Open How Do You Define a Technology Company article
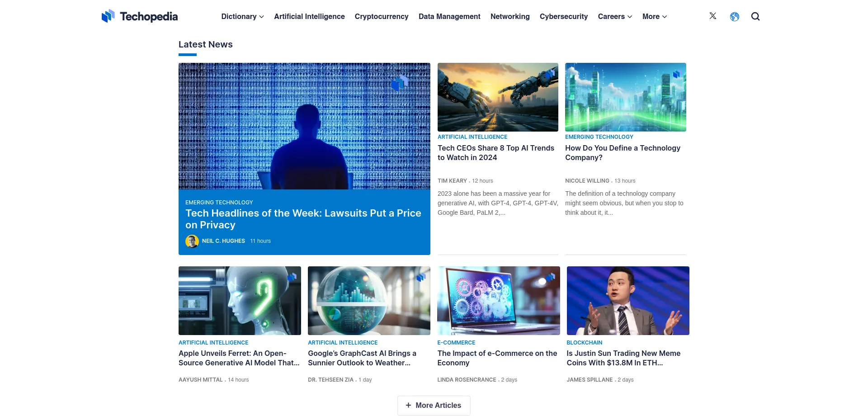Screen dimensions: 868x416 (623, 153)
